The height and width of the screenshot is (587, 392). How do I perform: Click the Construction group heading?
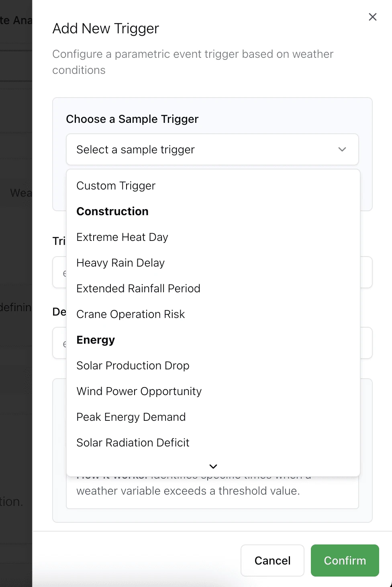(112, 212)
